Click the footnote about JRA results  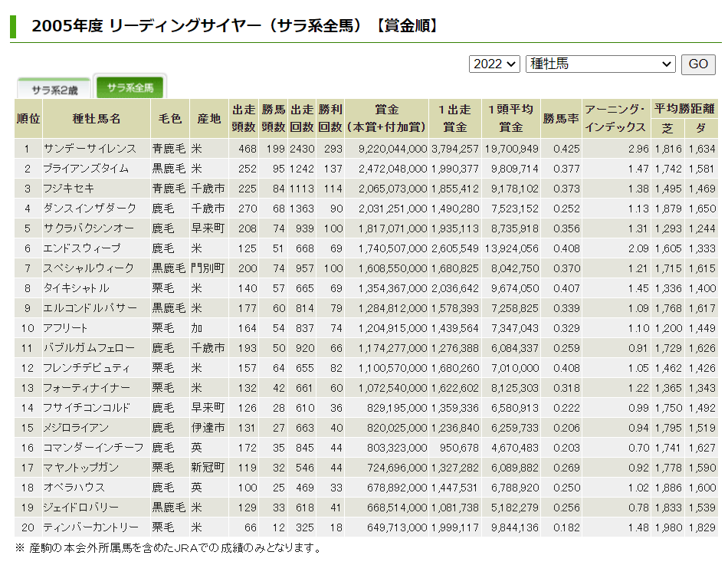click(x=169, y=548)
